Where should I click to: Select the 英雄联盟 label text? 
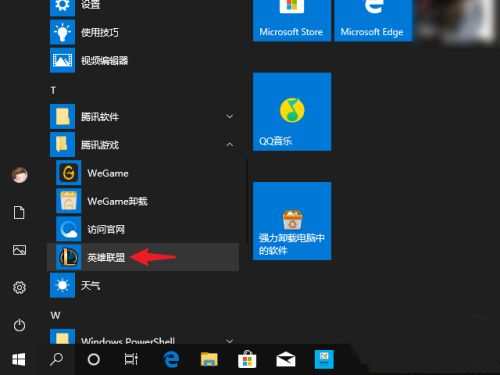tap(106, 257)
